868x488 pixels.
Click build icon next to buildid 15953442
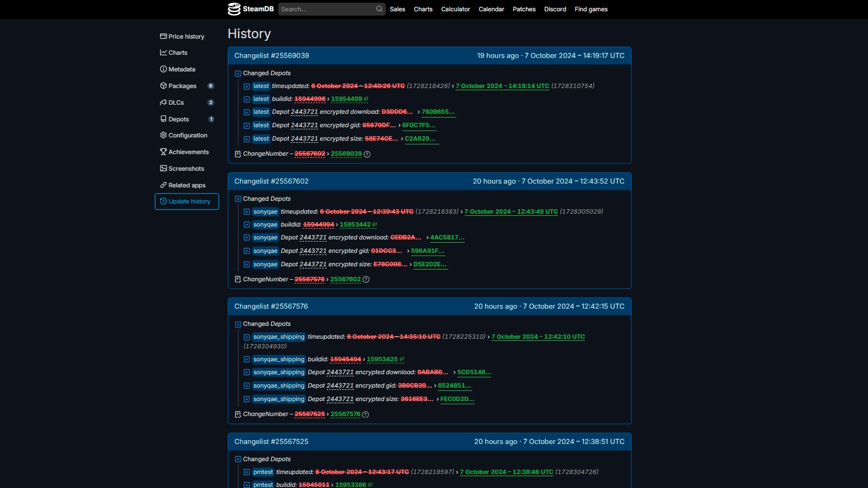coord(375,225)
